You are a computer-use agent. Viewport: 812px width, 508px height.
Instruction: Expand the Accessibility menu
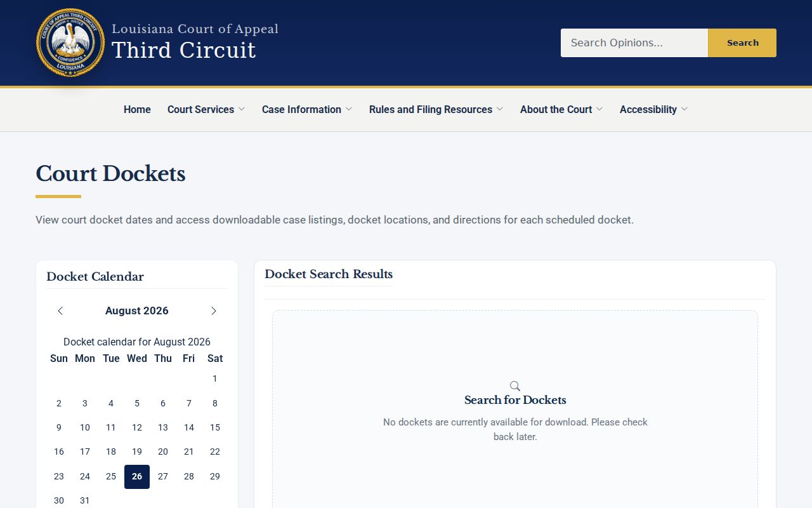(653, 109)
